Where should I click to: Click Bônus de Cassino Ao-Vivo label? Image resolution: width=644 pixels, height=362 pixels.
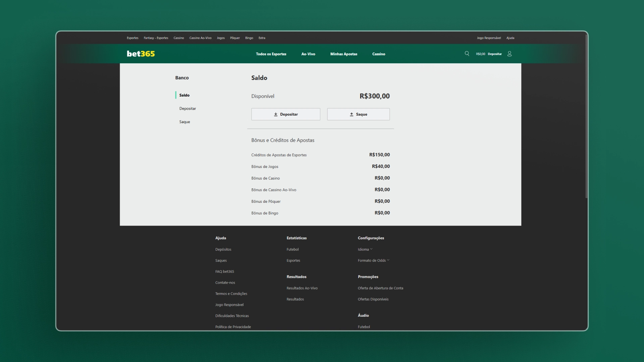(x=274, y=190)
